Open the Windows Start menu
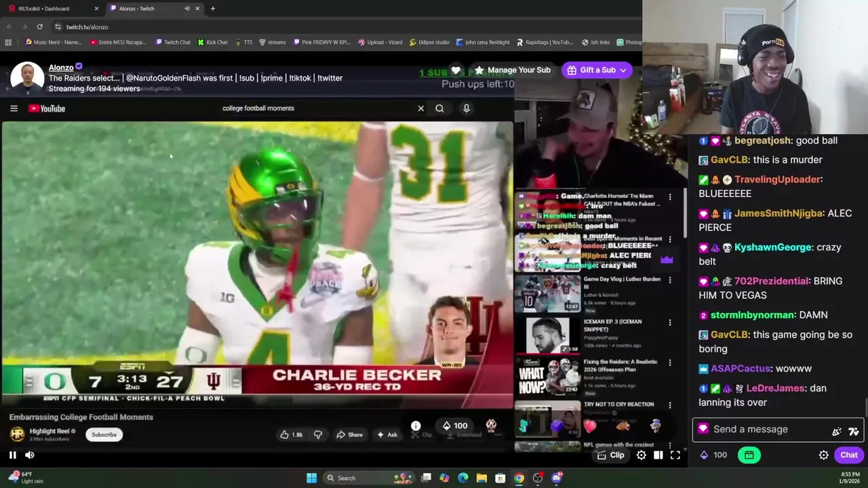This screenshot has width=868, height=488. (x=311, y=478)
